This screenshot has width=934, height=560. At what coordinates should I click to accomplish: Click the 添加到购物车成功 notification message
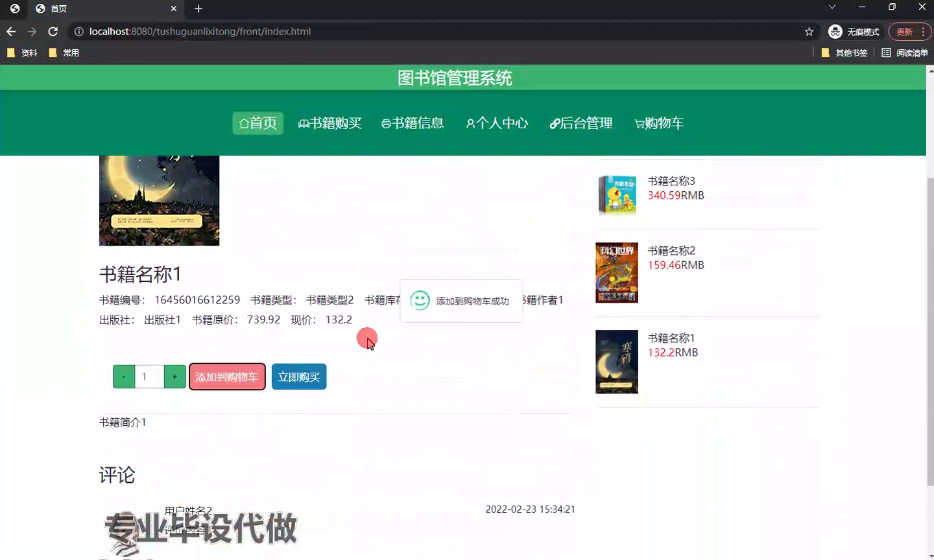point(472,301)
